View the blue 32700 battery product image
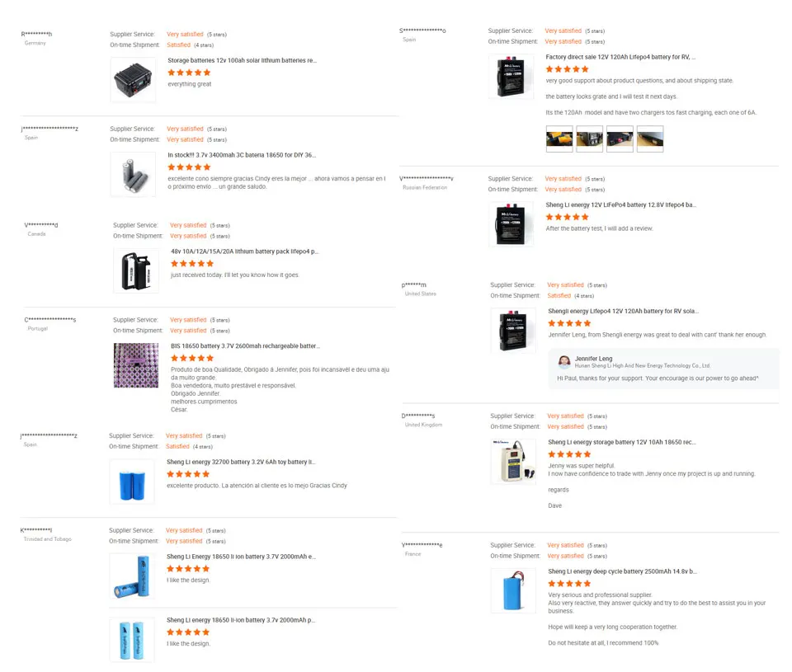Image resolution: width=792 pixels, height=672 pixels. point(132,482)
